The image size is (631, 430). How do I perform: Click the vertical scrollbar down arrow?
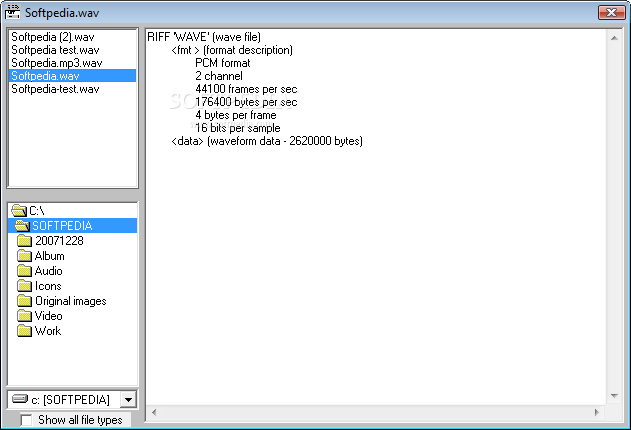(614, 396)
